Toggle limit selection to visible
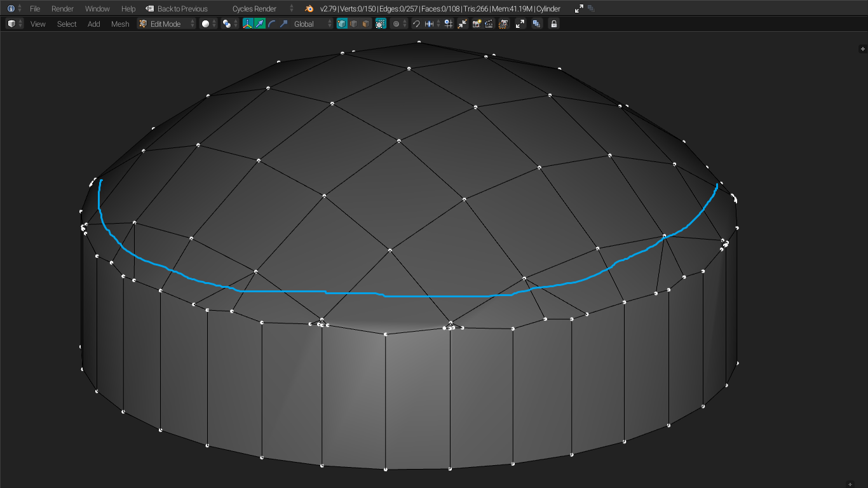This screenshot has width=868, height=488. tap(381, 24)
